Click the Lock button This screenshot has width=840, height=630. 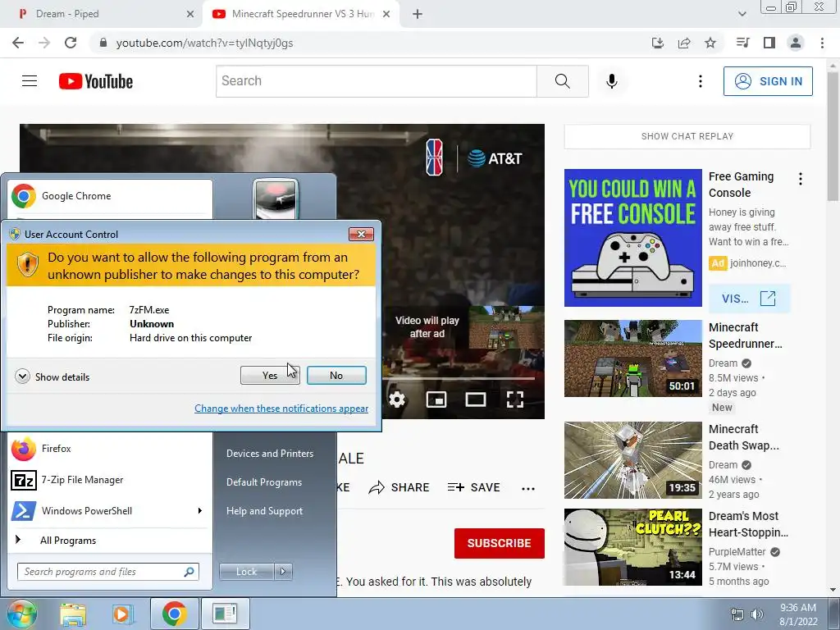coord(246,572)
